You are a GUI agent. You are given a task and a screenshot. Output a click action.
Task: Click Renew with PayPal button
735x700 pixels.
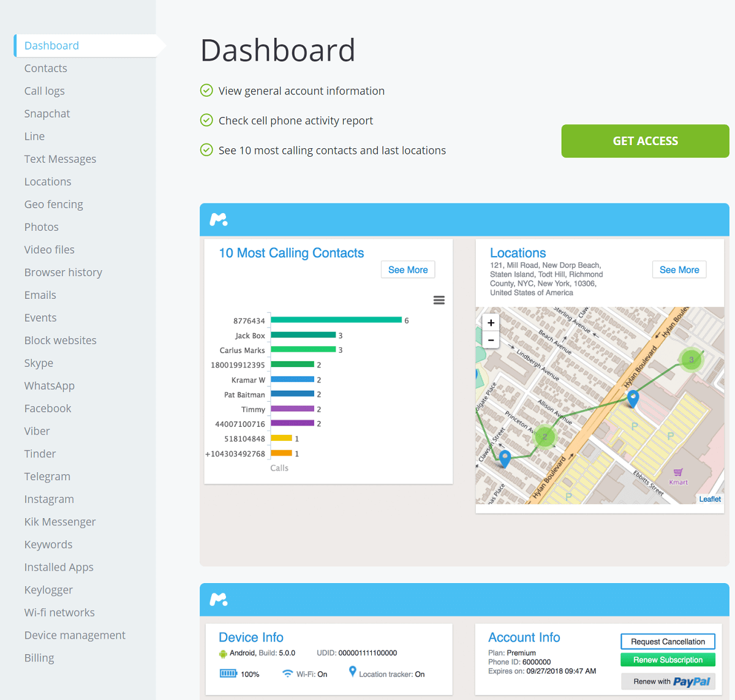(x=668, y=681)
